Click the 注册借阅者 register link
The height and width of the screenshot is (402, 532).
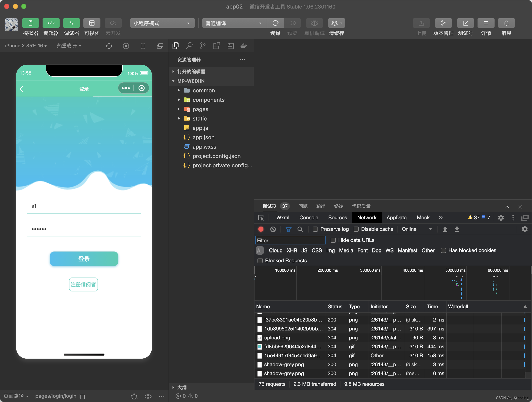coord(84,285)
